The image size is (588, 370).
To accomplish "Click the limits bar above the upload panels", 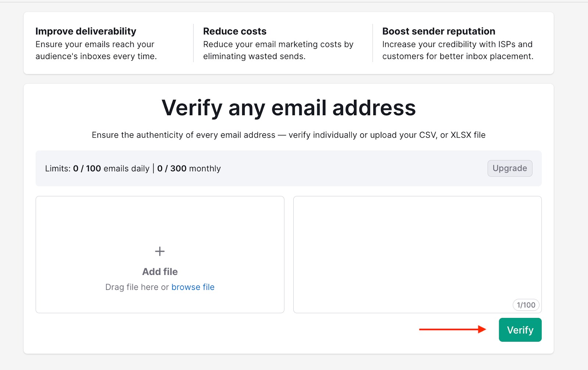I will tap(289, 168).
